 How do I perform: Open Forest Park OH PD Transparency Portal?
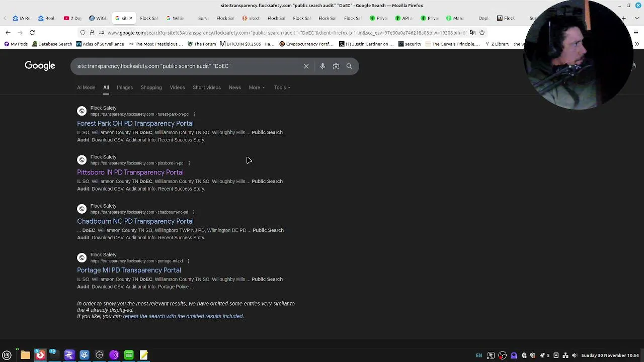click(x=135, y=123)
